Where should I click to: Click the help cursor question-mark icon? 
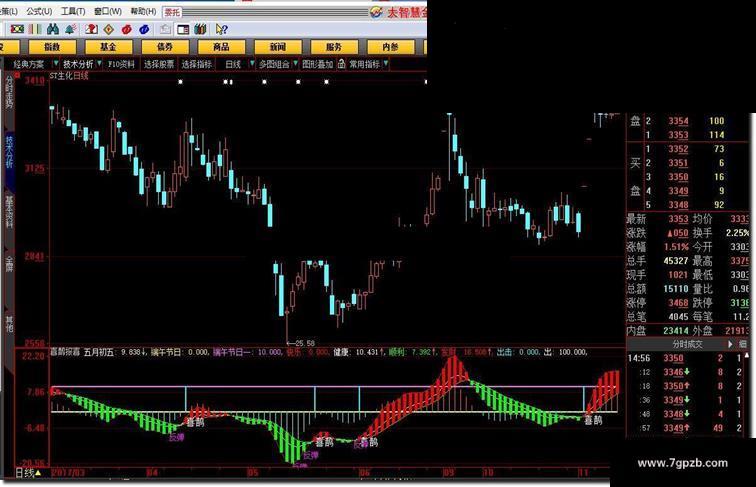coord(221,29)
